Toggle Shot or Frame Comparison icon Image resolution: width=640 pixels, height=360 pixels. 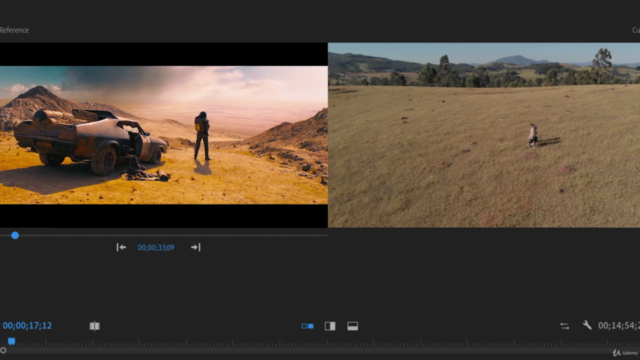pos(95,326)
